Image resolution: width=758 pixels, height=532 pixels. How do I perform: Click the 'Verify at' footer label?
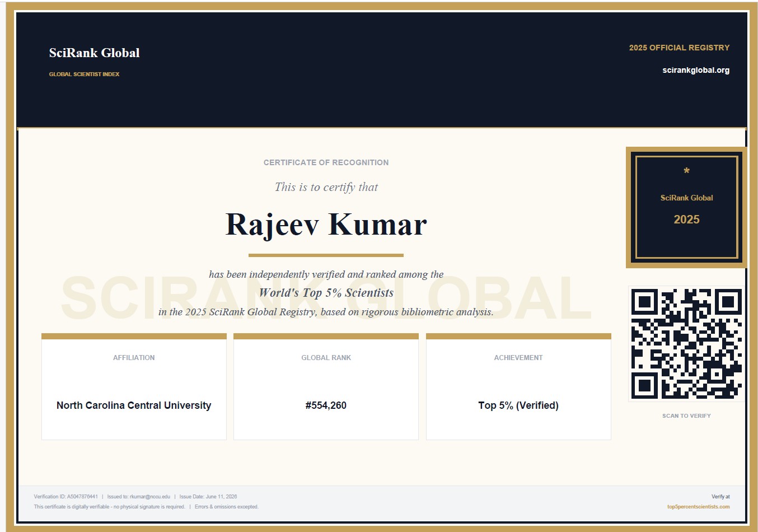point(720,497)
